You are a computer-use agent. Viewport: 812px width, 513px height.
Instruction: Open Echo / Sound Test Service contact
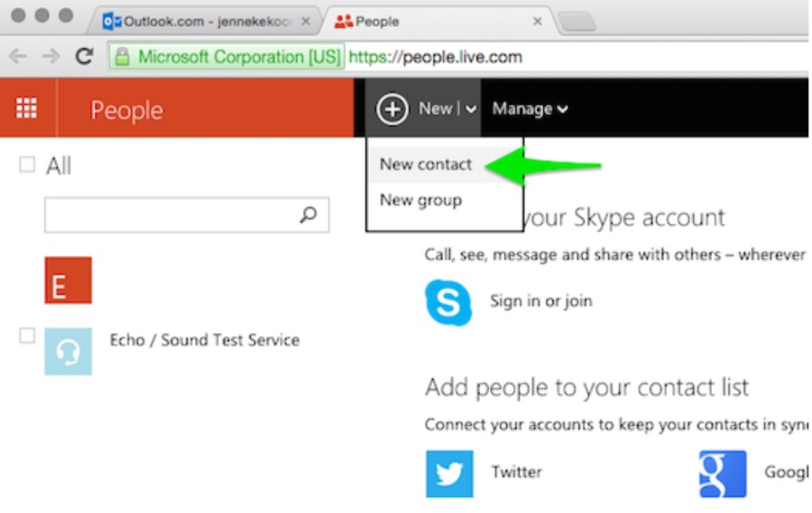click(x=205, y=340)
